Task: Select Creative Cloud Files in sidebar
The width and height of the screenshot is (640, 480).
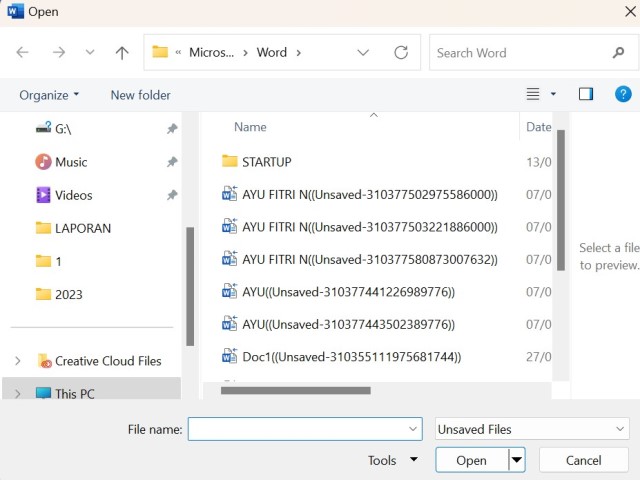Action: tap(108, 361)
